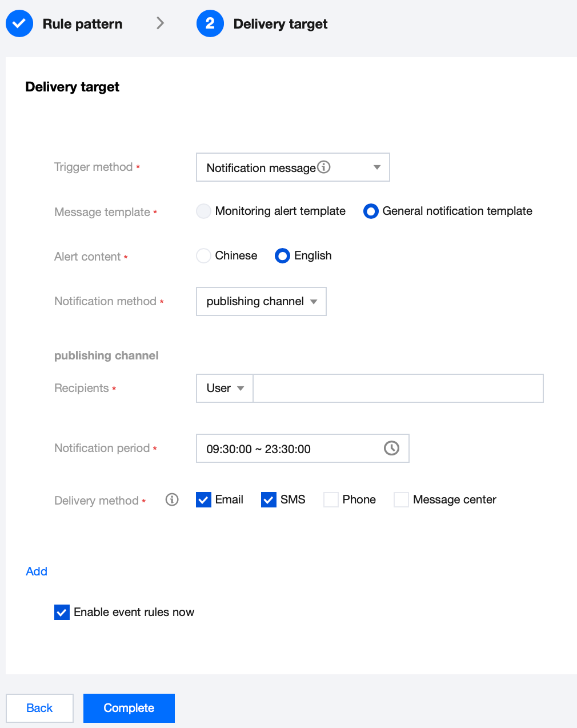
Task: Open the User recipient type dropdown
Action: (225, 389)
